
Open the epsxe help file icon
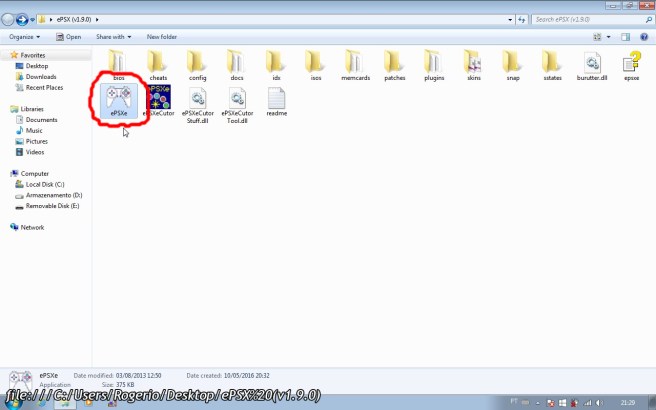(x=631, y=64)
